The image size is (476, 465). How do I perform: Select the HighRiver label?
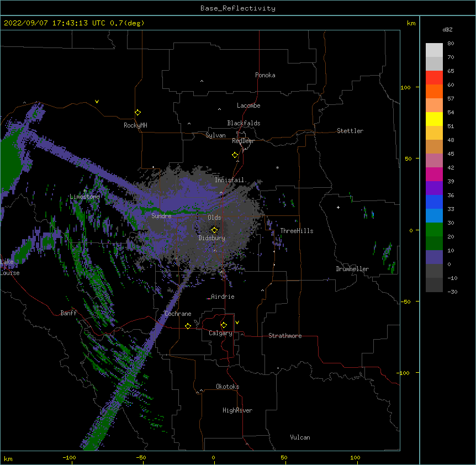click(x=237, y=410)
